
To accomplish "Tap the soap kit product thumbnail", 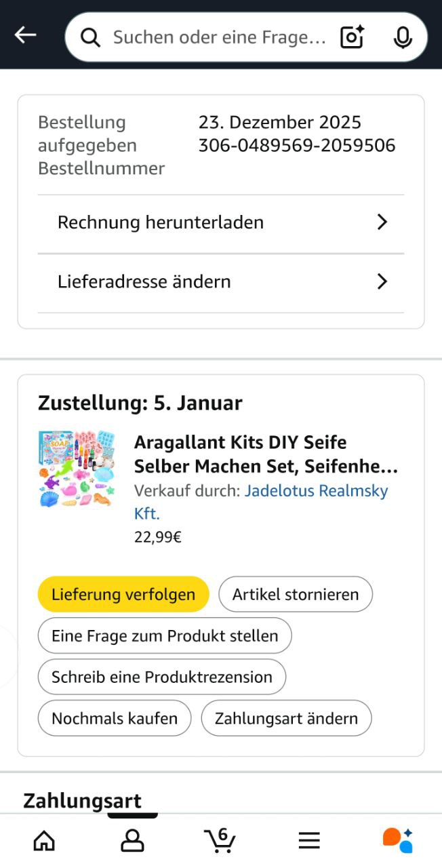I will coord(77,468).
